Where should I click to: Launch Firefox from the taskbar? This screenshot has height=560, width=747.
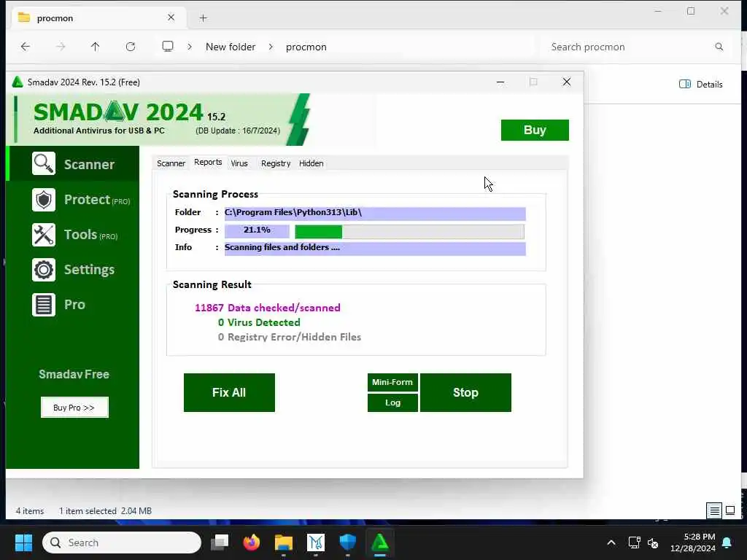[x=252, y=542]
